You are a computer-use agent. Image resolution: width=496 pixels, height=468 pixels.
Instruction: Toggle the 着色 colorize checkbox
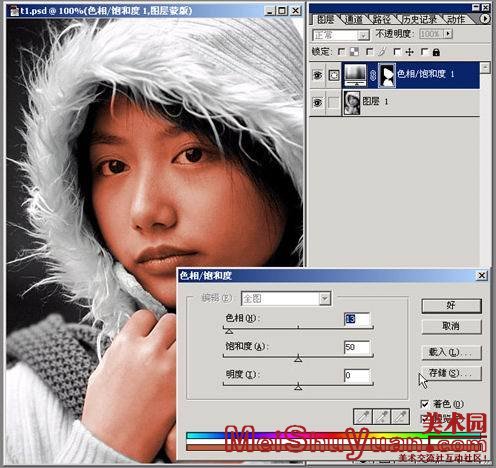(x=425, y=404)
